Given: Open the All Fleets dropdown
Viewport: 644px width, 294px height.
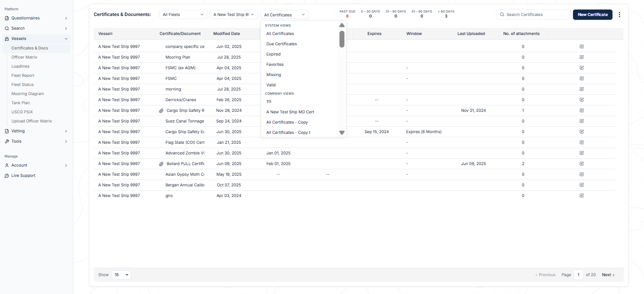Looking at the screenshot, I should (183, 14).
